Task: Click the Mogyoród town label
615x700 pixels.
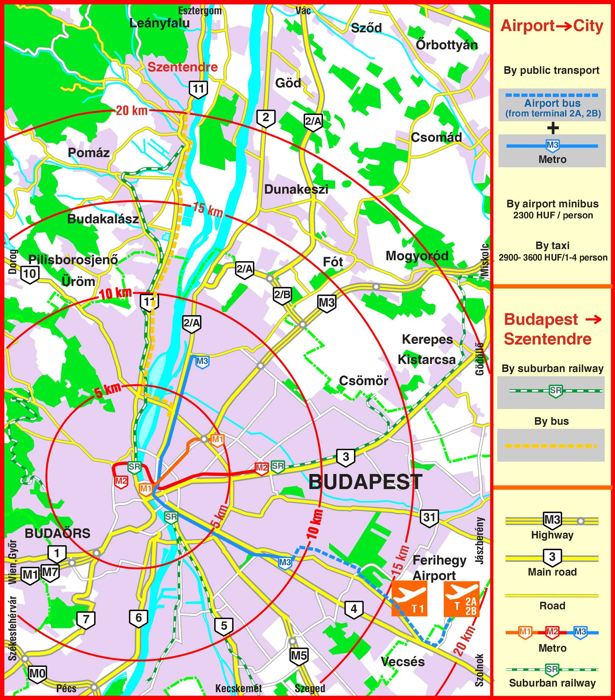Action: click(417, 256)
